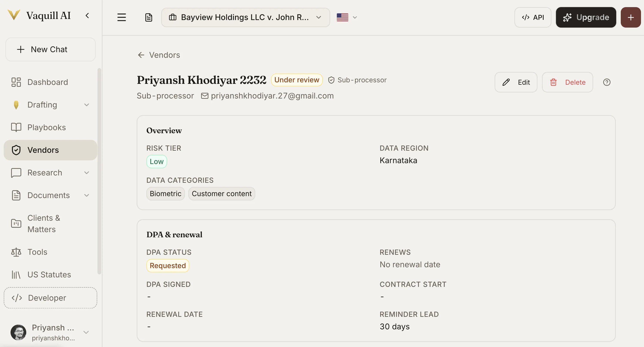Image resolution: width=644 pixels, height=347 pixels.
Task: Click the document icon in the top bar
Action: point(149,17)
